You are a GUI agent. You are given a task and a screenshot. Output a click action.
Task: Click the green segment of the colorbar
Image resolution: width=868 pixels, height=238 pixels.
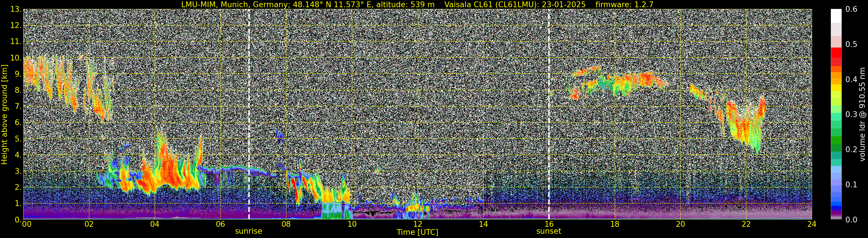coord(836,141)
